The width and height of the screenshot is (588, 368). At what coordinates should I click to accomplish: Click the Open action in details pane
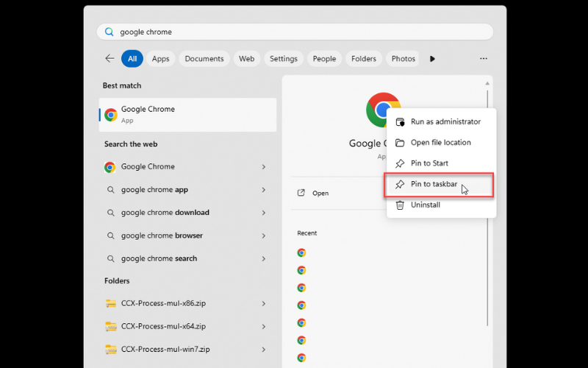point(320,194)
